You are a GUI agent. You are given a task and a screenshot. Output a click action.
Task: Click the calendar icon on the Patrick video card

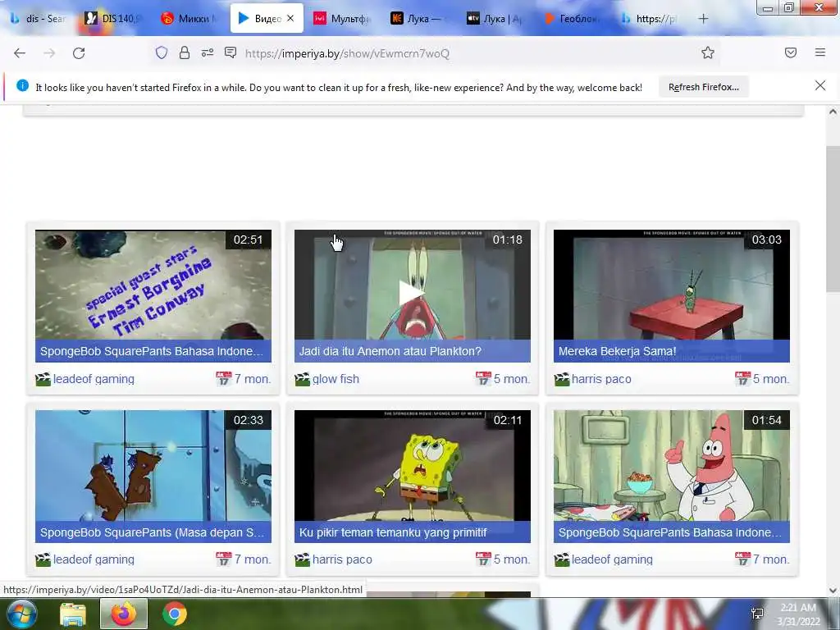tap(742, 559)
